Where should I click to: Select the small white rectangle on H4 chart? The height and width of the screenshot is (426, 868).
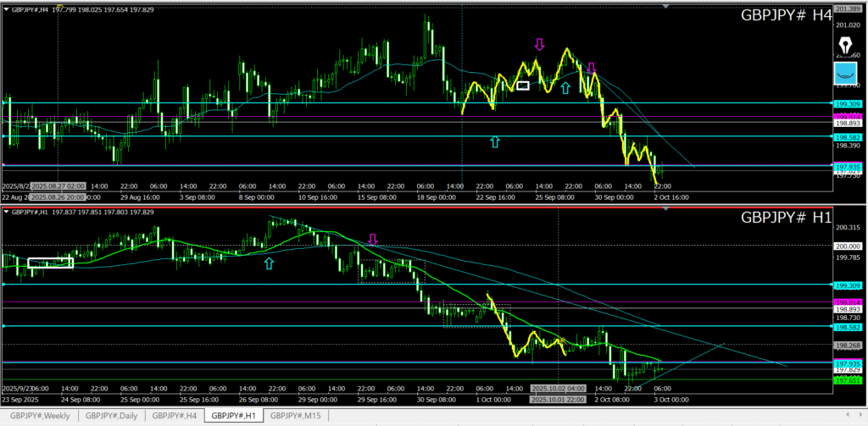523,85
